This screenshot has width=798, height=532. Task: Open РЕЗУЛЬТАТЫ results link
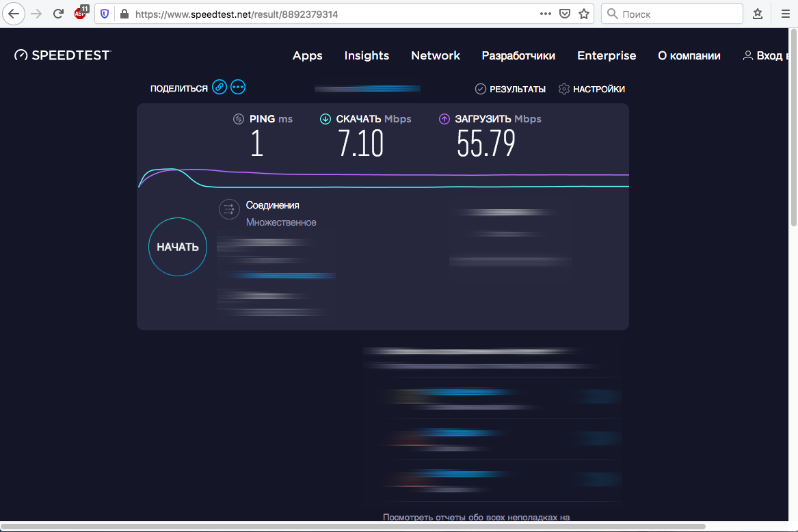point(510,89)
